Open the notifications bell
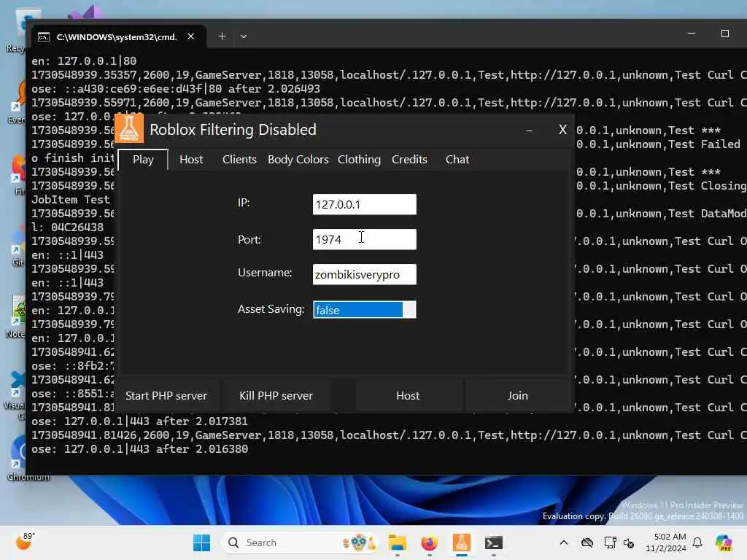Image resolution: width=747 pixels, height=560 pixels. (x=697, y=542)
